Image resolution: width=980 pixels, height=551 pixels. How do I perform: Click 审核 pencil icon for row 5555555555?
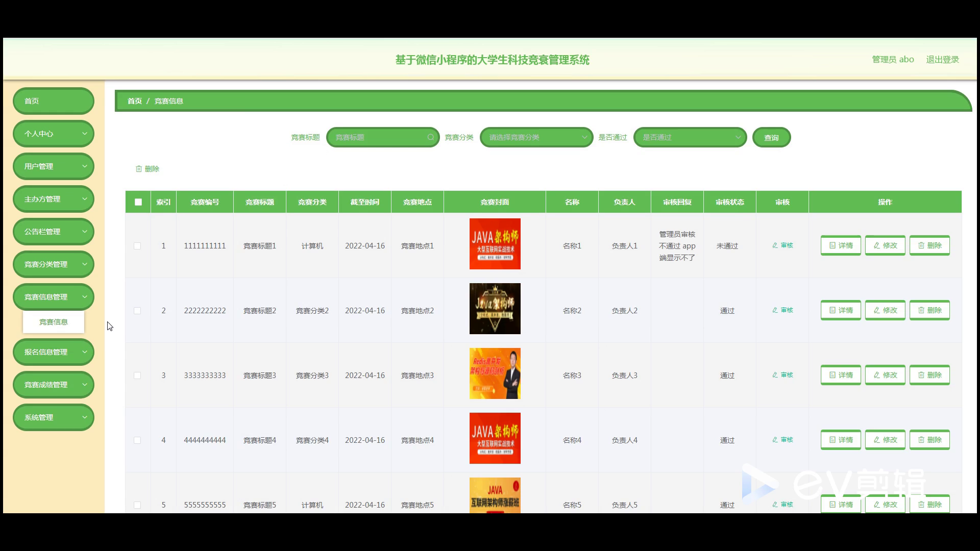click(x=775, y=505)
